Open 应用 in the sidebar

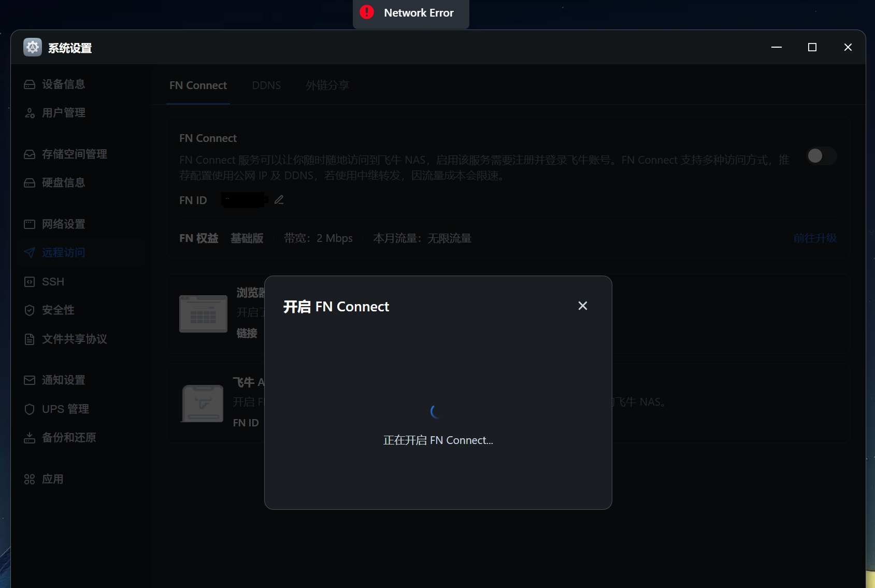(81, 479)
